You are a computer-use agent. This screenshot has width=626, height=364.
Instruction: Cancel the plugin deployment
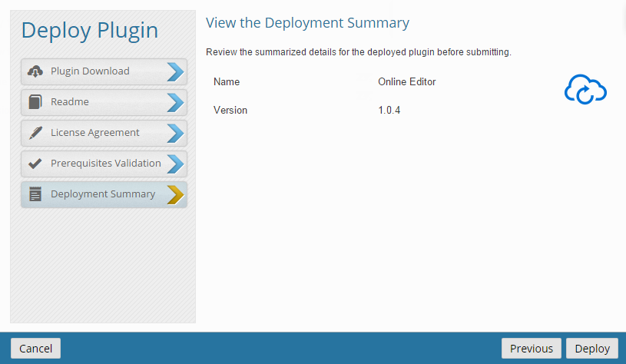[35, 349]
